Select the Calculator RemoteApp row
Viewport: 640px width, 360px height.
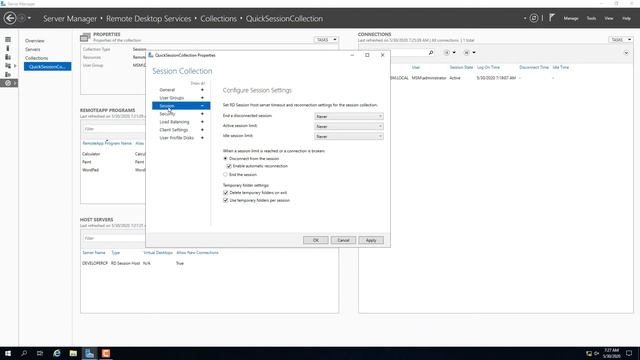click(x=113, y=154)
